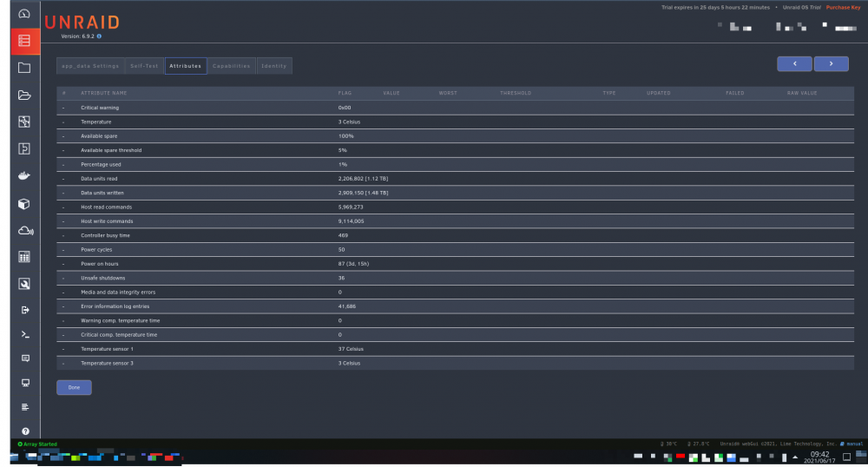Open the VMs cube icon
868x467 pixels.
pos(24,204)
